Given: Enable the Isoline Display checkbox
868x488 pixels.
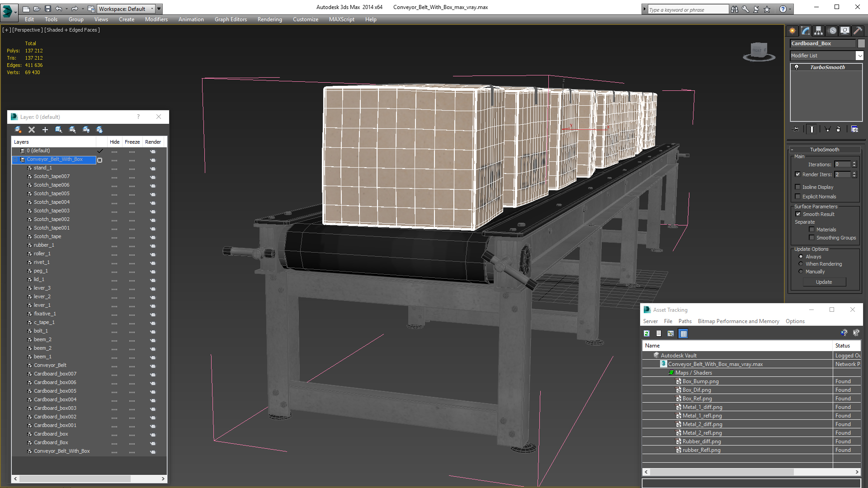Looking at the screenshot, I should pyautogui.click(x=798, y=187).
